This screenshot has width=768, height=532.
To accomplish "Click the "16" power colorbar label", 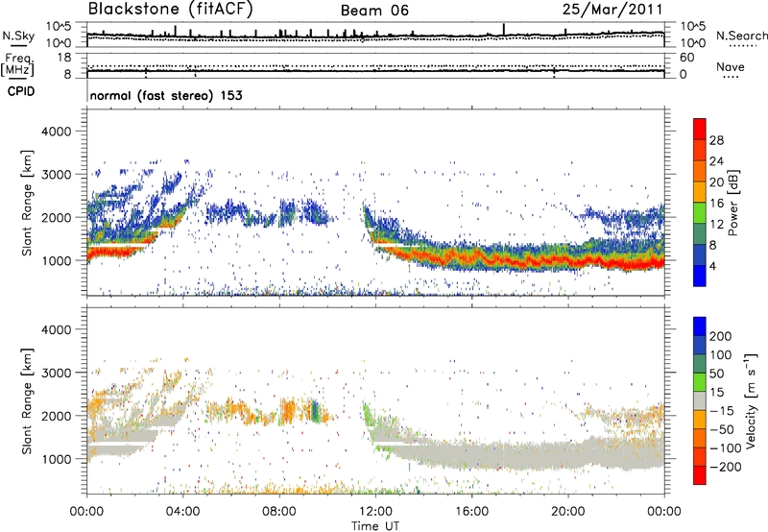I will [716, 204].
